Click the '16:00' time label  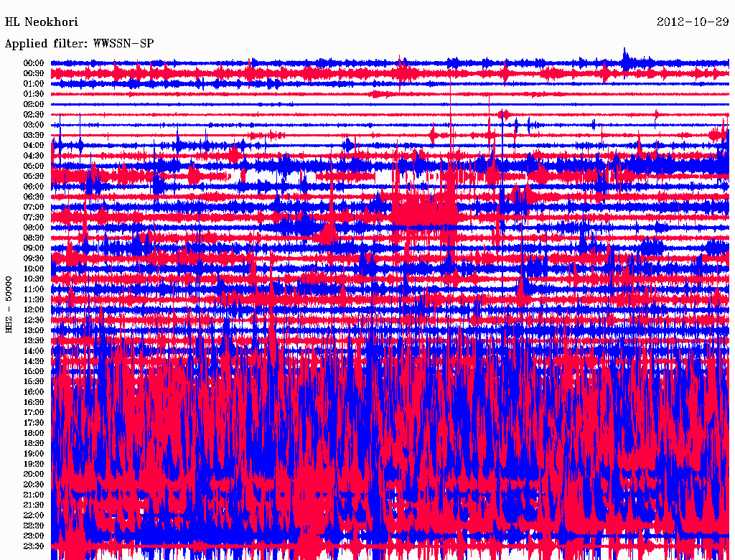(x=34, y=392)
